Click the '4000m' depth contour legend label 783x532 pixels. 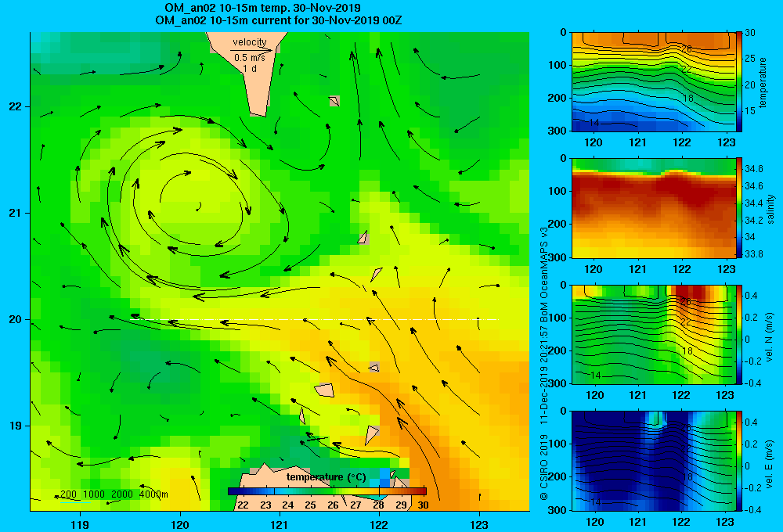153,494
